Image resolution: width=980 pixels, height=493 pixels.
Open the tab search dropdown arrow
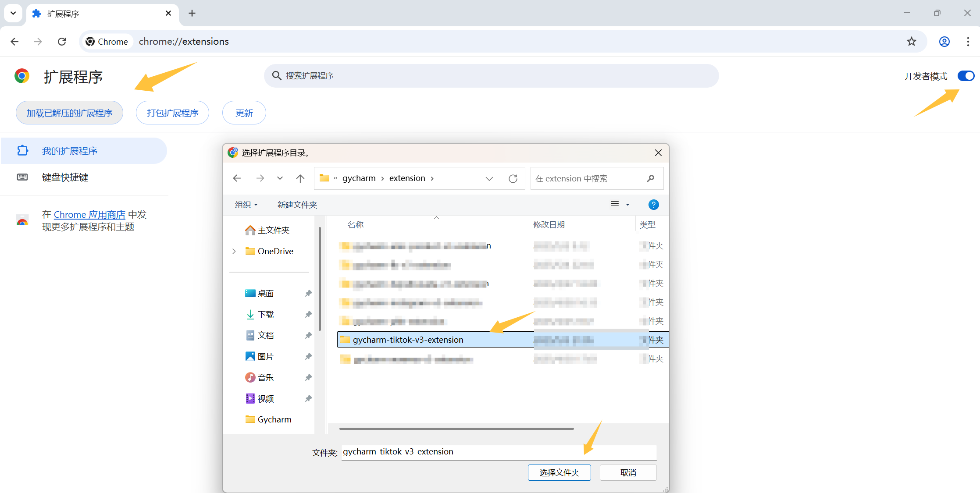[13, 13]
